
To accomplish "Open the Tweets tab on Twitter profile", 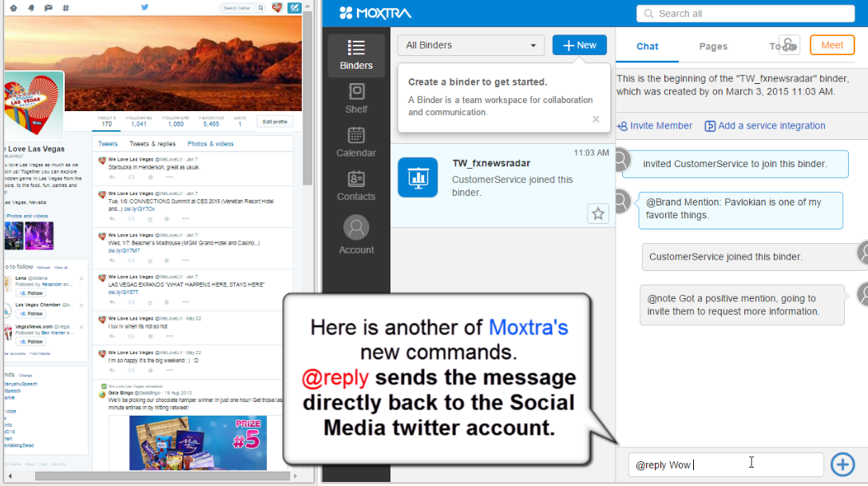I will pyautogui.click(x=108, y=144).
